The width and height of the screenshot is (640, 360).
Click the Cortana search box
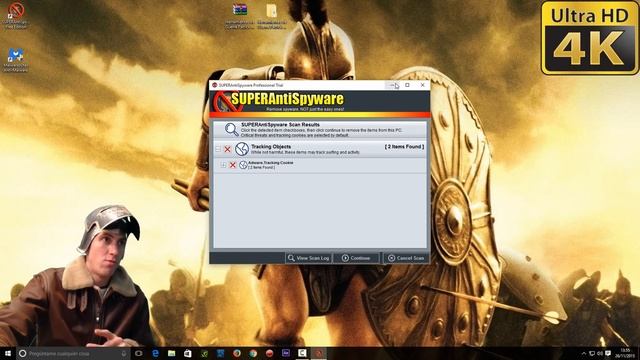pos(73,353)
